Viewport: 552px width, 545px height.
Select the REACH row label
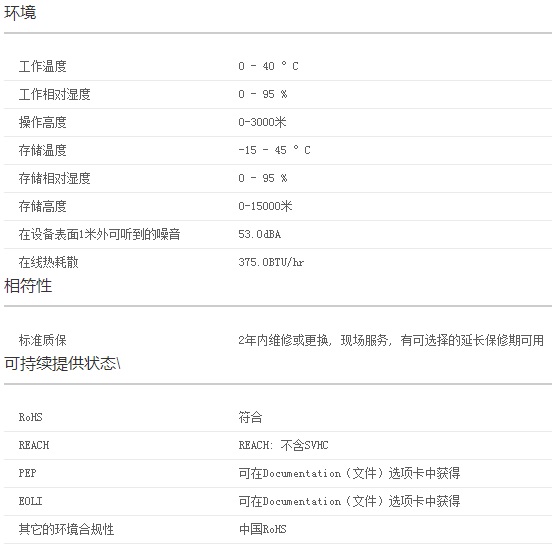click(x=34, y=445)
